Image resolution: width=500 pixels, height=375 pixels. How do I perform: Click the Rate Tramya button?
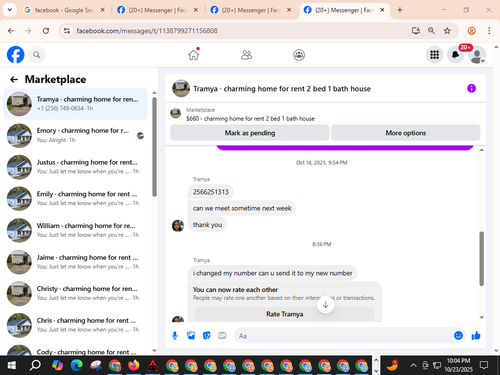(x=285, y=314)
